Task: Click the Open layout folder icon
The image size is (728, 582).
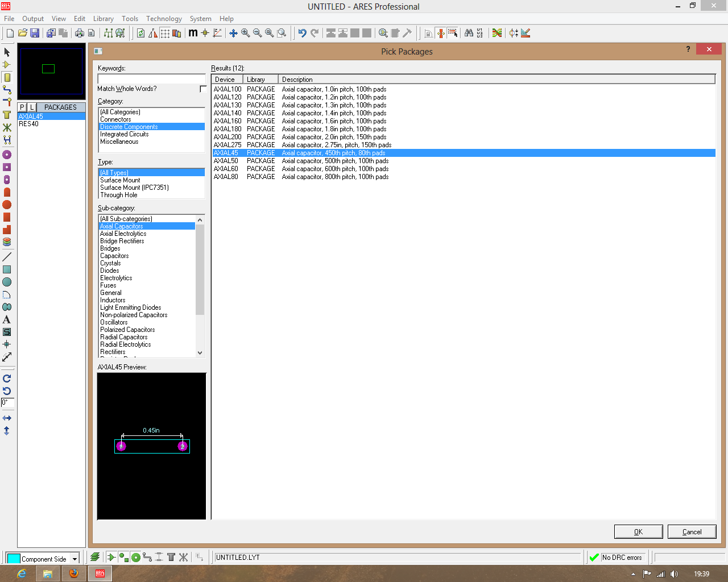Action: [x=23, y=33]
